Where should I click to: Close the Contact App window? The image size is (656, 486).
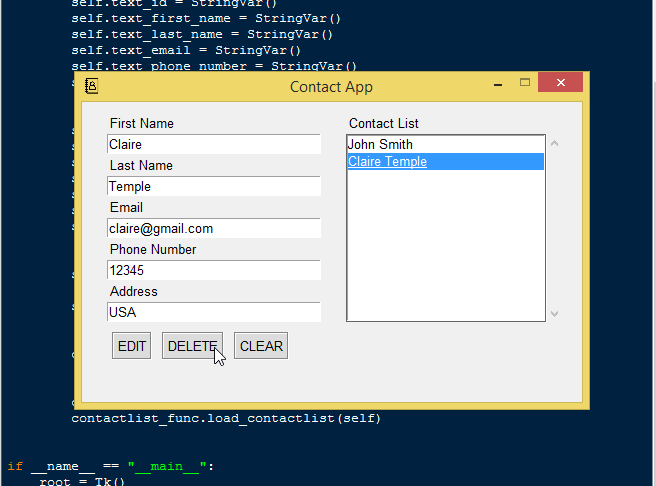point(560,83)
